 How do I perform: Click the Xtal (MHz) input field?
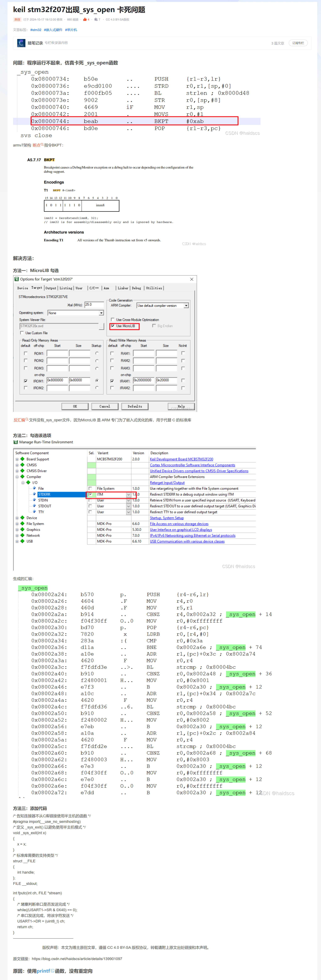tap(94, 304)
